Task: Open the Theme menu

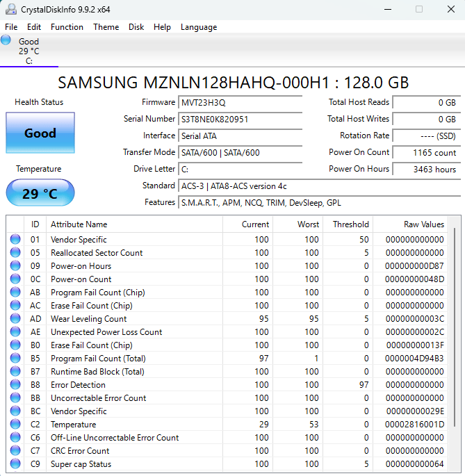Action: click(106, 27)
